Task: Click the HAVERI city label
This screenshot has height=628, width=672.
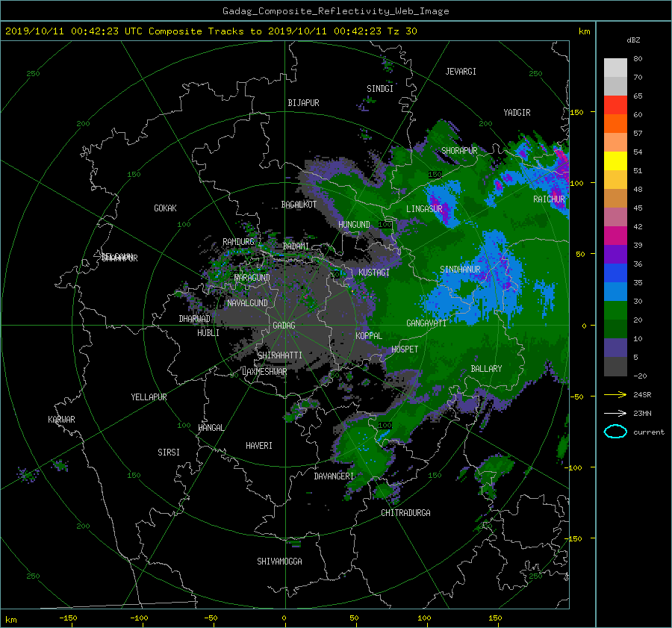Action: click(259, 446)
